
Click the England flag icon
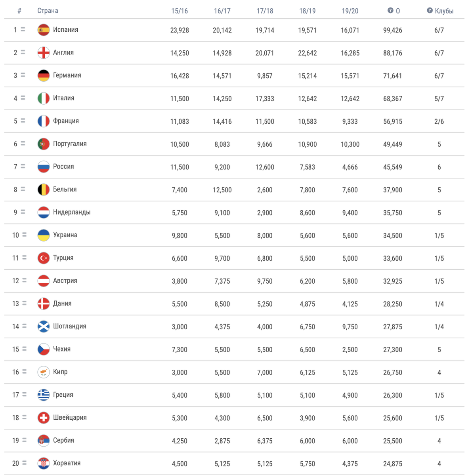pyautogui.click(x=44, y=53)
